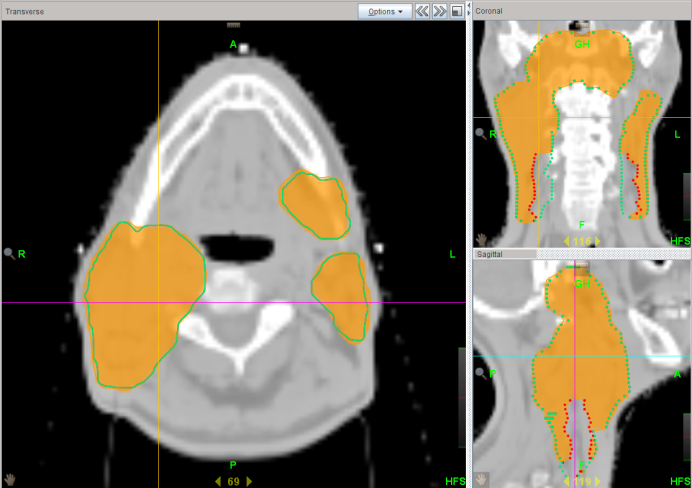Go to previous coronal slice from 116
Screen dimensions: 692x488
(x=567, y=241)
